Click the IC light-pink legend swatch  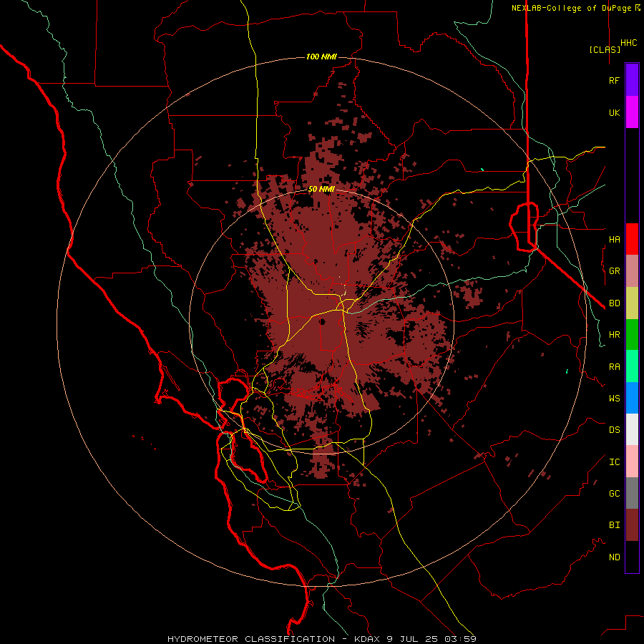coord(632,462)
